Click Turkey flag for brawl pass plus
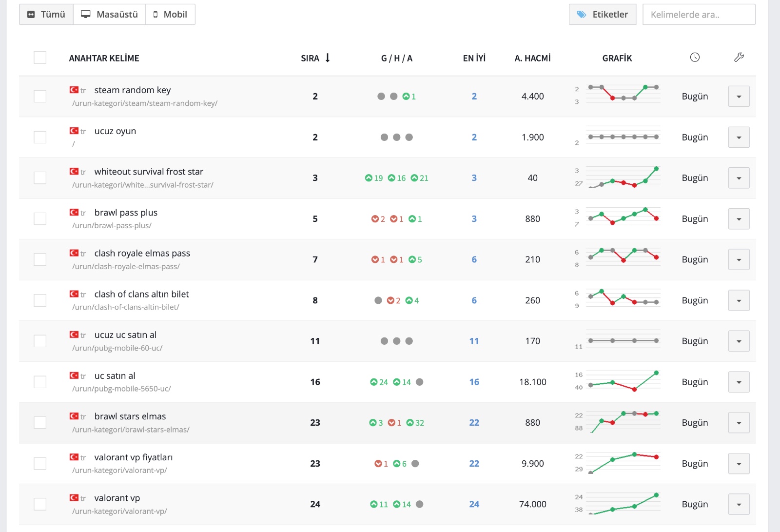The image size is (780, 532). (x=74, y=212)
